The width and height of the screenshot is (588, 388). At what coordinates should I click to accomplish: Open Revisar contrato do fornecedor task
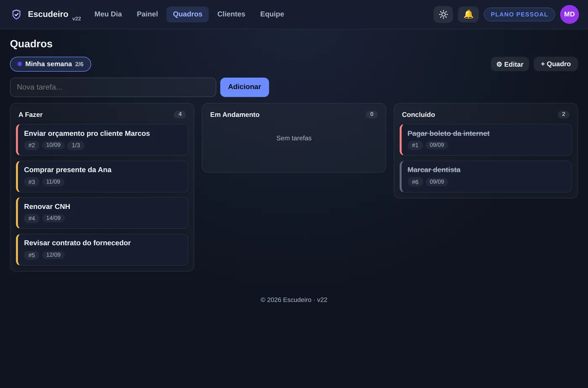point(102,250)
